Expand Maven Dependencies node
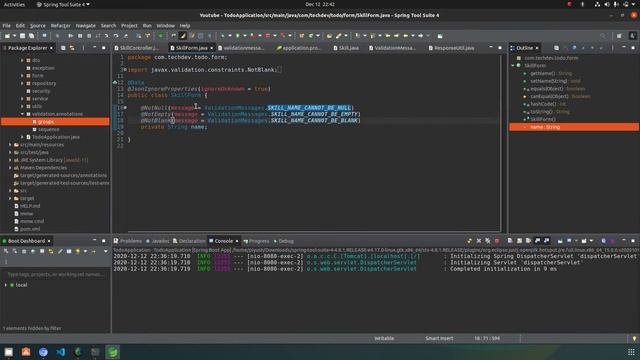 pos(10,168)
